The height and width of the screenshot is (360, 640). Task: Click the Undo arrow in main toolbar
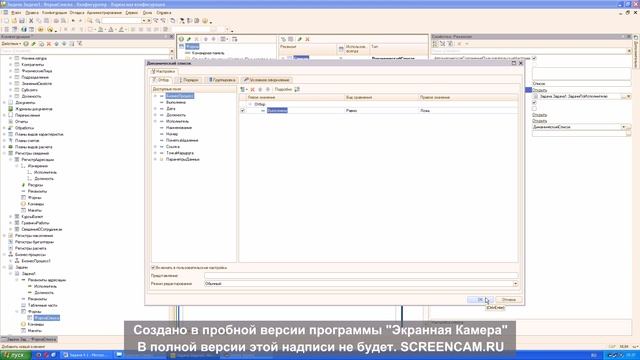(x=73, y=21)
